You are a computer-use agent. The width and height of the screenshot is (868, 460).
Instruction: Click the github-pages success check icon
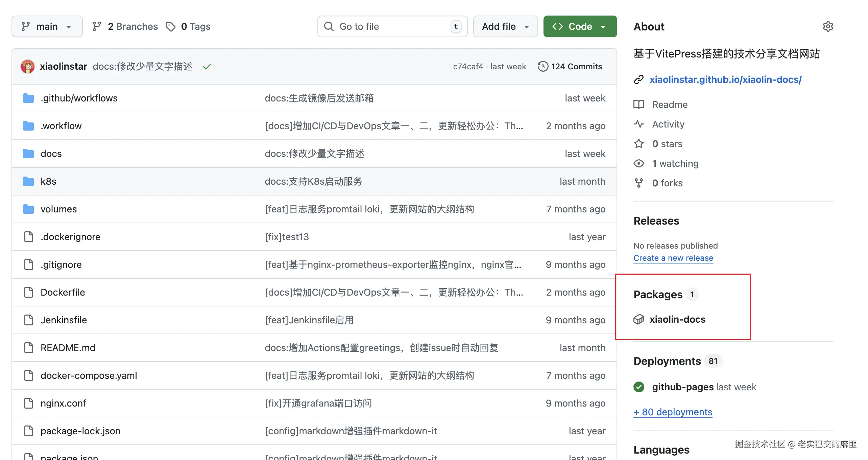pyautogui.click(x=639, y=387)
